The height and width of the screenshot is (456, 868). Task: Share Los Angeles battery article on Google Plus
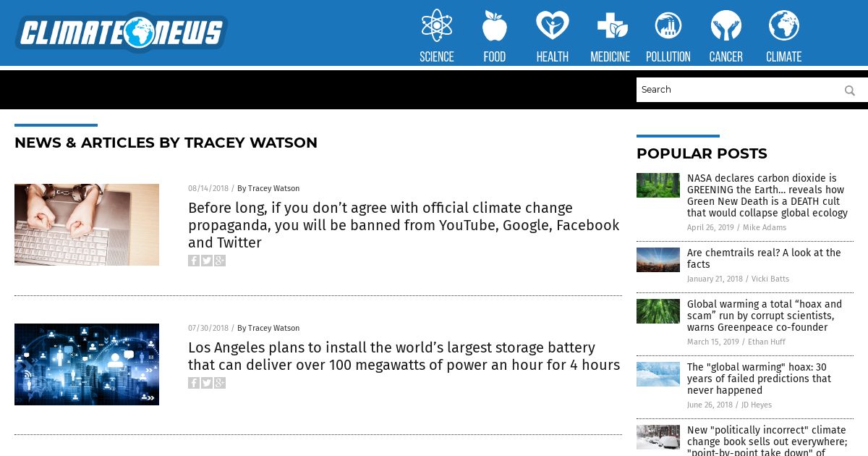click(x=220, y=383)
